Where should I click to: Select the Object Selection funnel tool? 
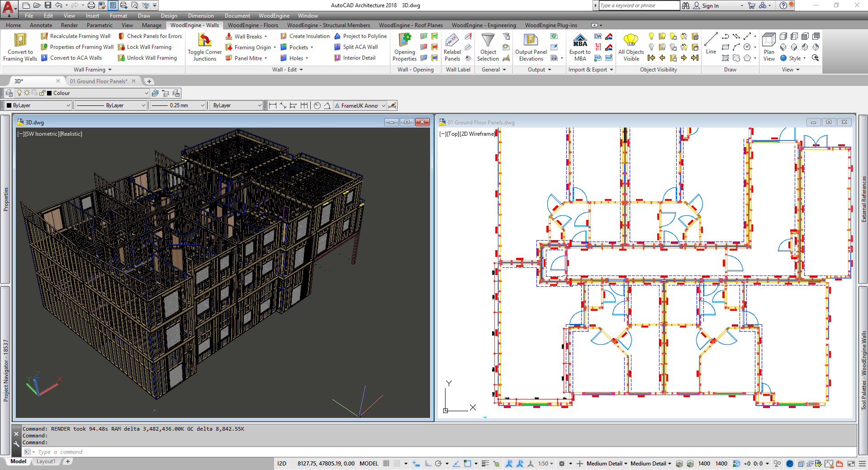488,47
